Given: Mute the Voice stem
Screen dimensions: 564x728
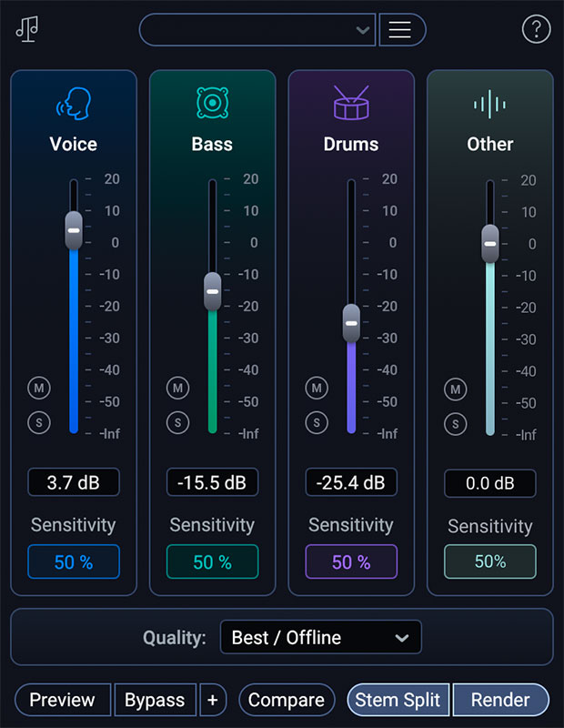Looking at the screenshot, I should pos(39,388).
